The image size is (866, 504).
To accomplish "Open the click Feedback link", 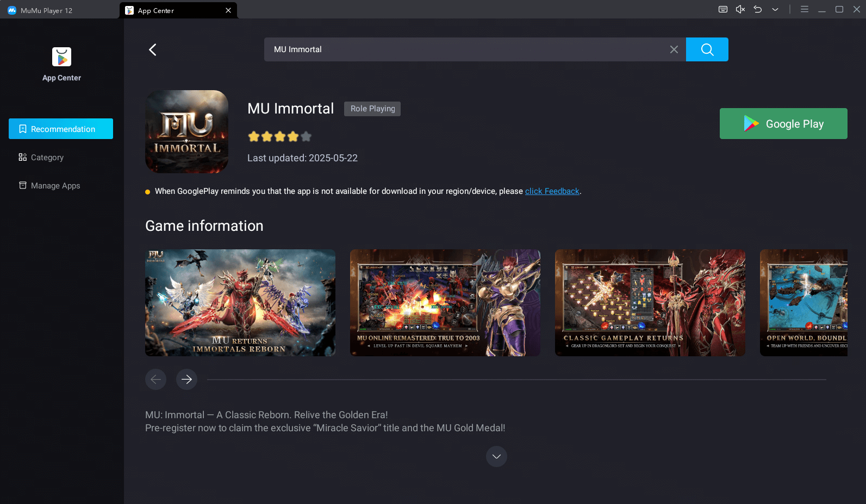I will point(552,191).
